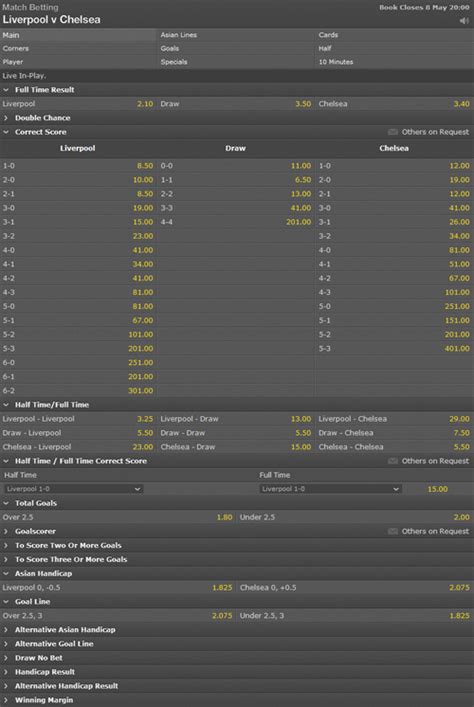Pick Liverpool - Chelsea at 29.00
This screenshot has height=707, width=474.
[395, 419]
